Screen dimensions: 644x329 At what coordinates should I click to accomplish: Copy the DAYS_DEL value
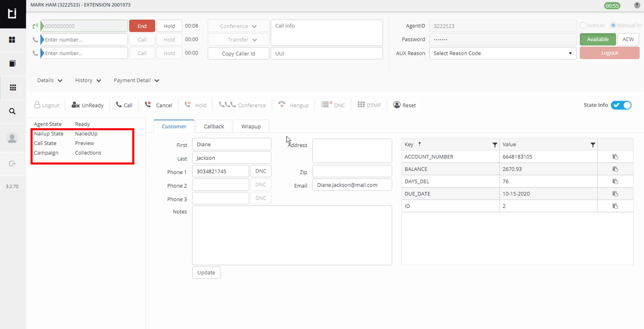[x=615, y=181]
